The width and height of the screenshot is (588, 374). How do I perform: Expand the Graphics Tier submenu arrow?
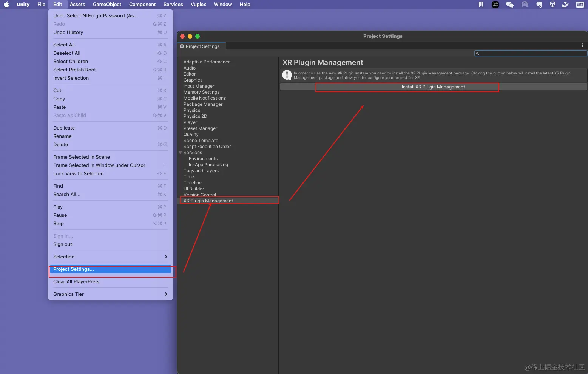[166, 294]
